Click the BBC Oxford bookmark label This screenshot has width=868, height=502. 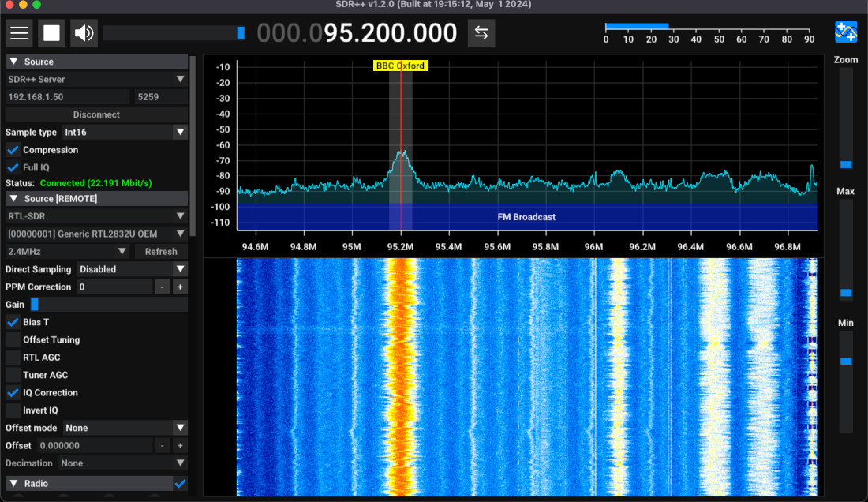click(400, 66)
